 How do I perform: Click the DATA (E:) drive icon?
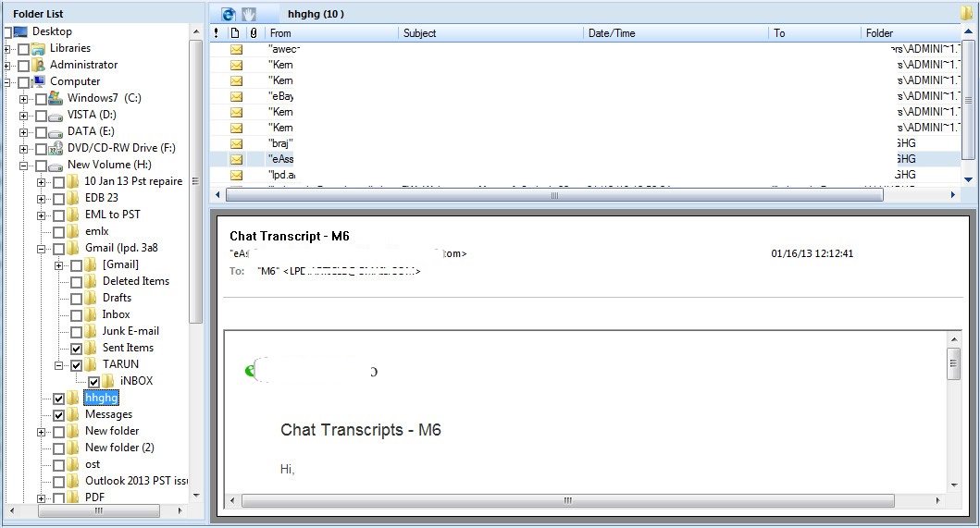(56, 132)
